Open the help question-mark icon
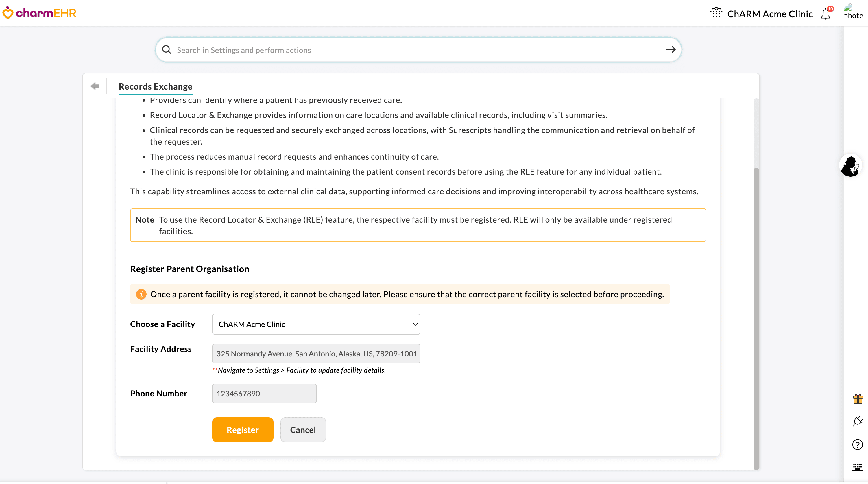 pos(858,445)
